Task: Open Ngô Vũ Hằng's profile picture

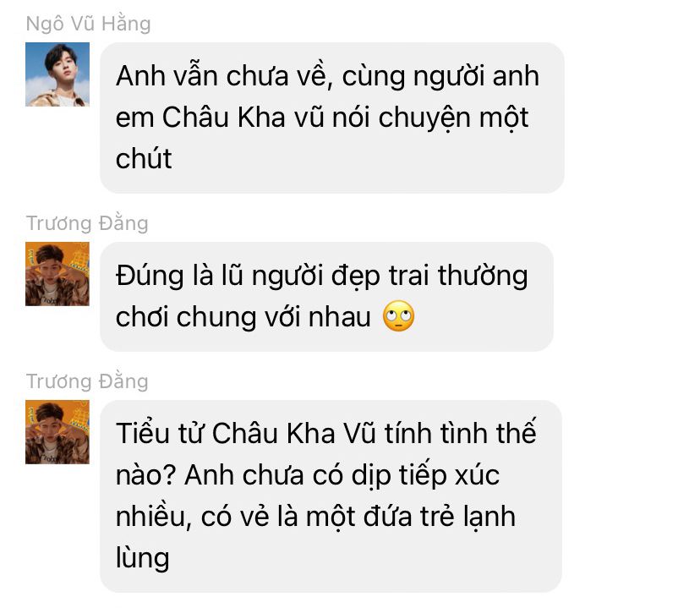Action: [57, 74]
